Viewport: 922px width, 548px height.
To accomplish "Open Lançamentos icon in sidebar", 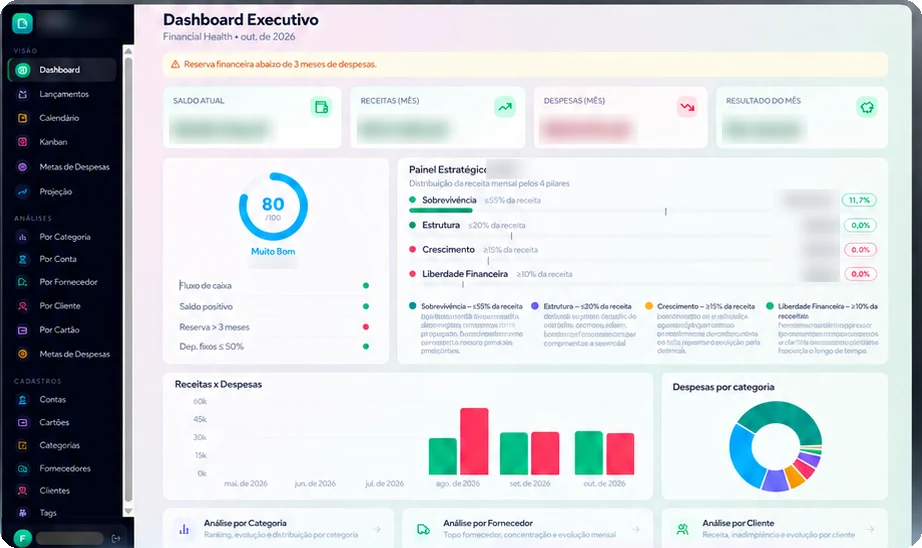I will coord(22,94).
